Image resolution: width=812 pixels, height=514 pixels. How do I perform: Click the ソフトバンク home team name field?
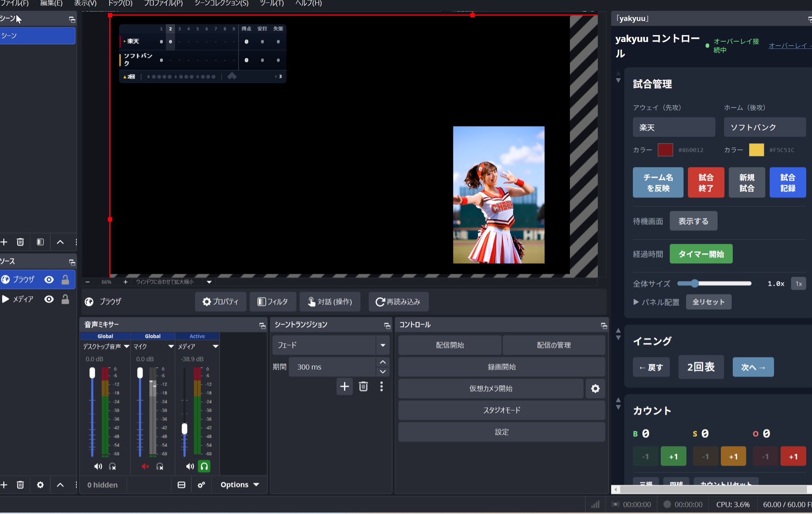(x=765, y=127)
